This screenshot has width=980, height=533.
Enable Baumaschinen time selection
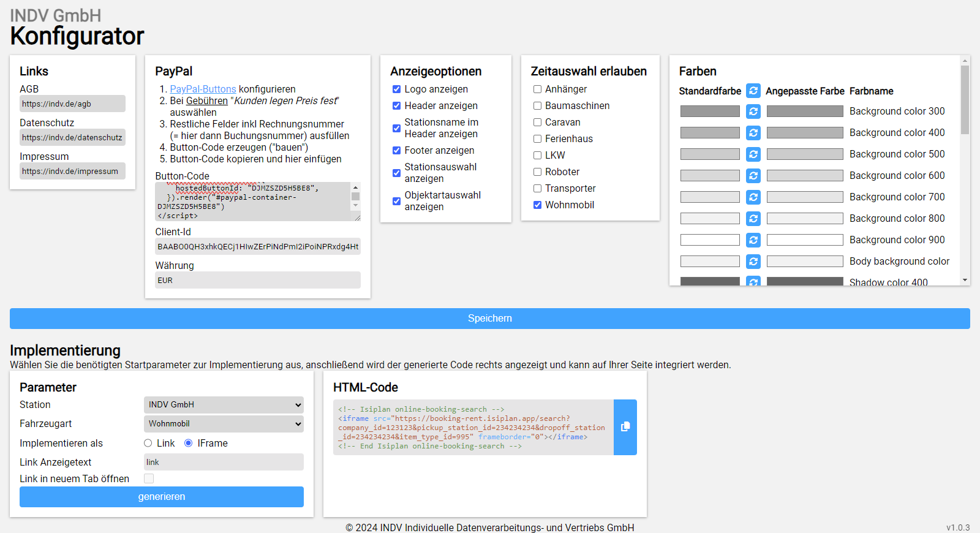[x=537, y=106]
